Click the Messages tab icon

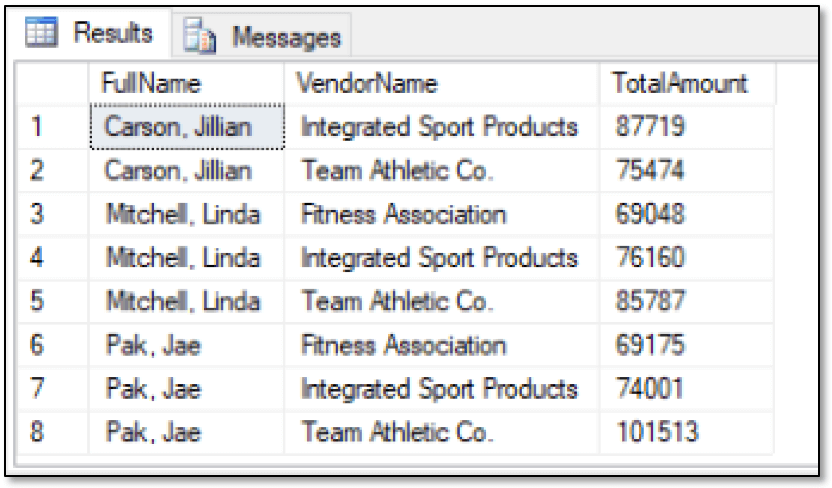tap(199, 36)
